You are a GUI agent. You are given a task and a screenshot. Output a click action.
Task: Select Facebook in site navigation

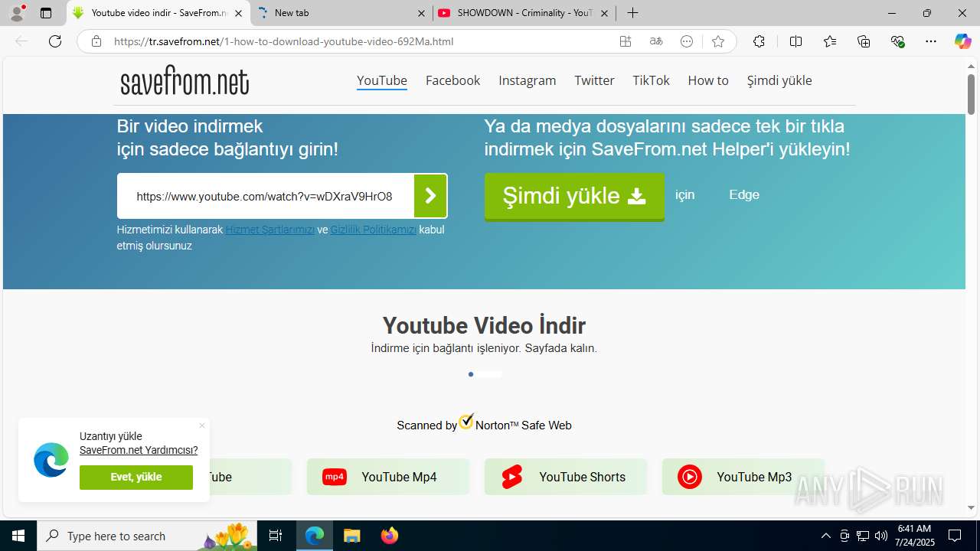[x=452, y=80]
